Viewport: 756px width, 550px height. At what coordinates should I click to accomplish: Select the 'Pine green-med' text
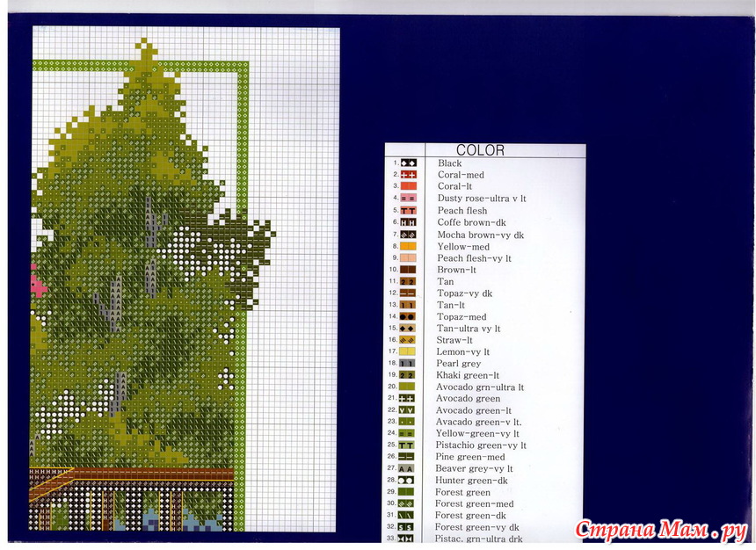point(470,457)
